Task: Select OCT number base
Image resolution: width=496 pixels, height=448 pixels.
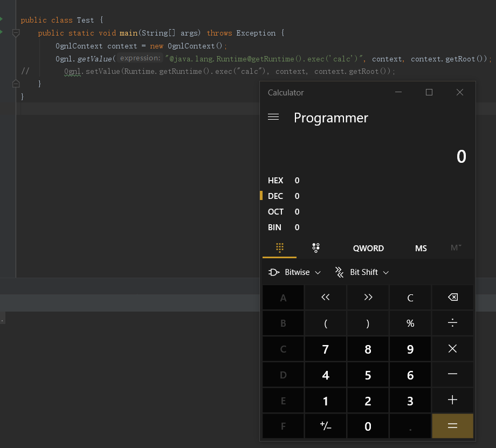Action: [x=276, y=212]
